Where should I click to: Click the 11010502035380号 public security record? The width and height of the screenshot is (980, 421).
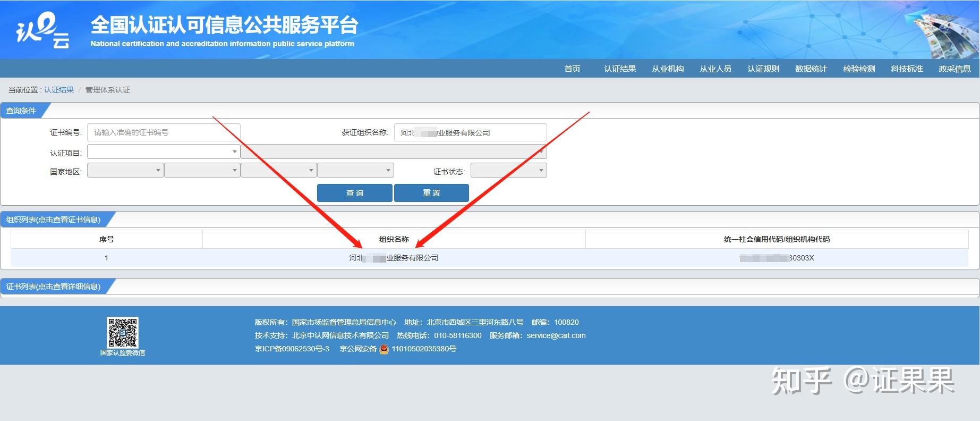click(x=424, y=349)
